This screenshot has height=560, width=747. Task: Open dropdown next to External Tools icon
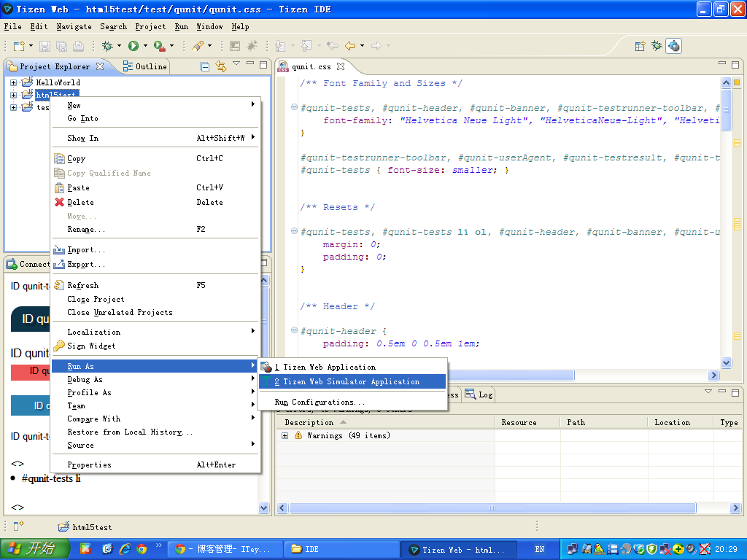pyautogui.click(x=171, y=46)
